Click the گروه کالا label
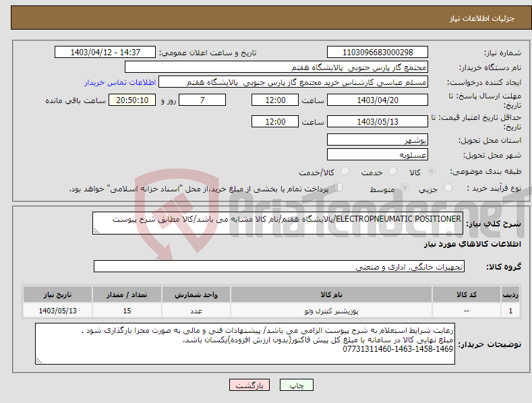This screenshot has width=532, height=403. click(x=504, y=267)
